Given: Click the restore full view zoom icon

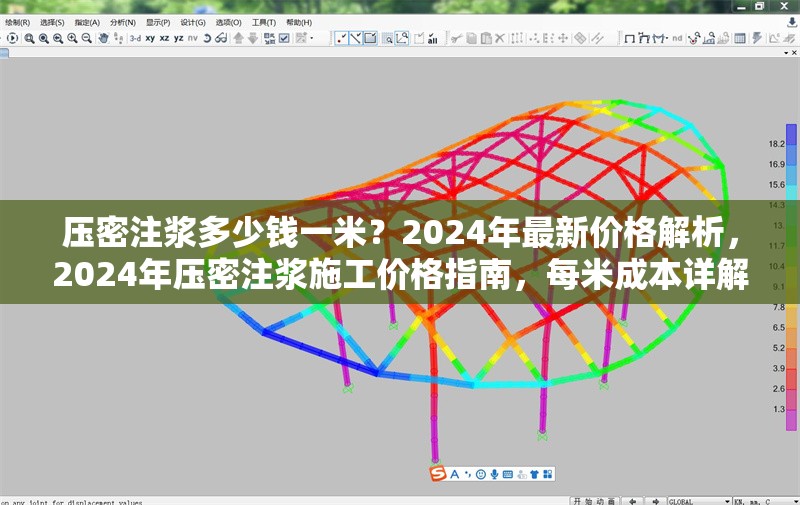Looking at the screenshot, I should pos(44,38).
